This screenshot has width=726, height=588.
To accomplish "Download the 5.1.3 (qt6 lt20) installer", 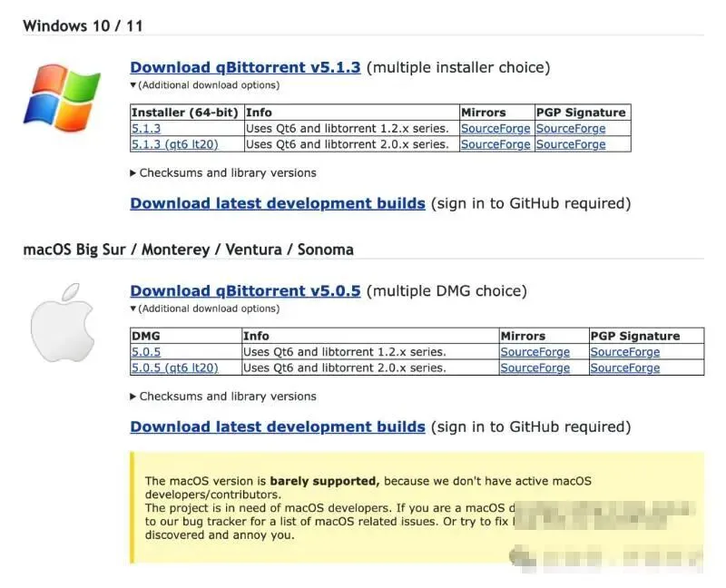I will pyautogui.click(x=174, y=144).
